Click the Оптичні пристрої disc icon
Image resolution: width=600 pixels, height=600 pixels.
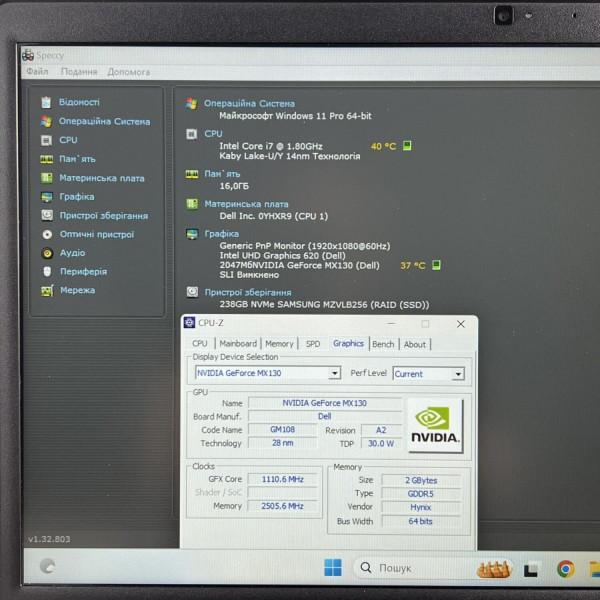(x=47, y=234)
